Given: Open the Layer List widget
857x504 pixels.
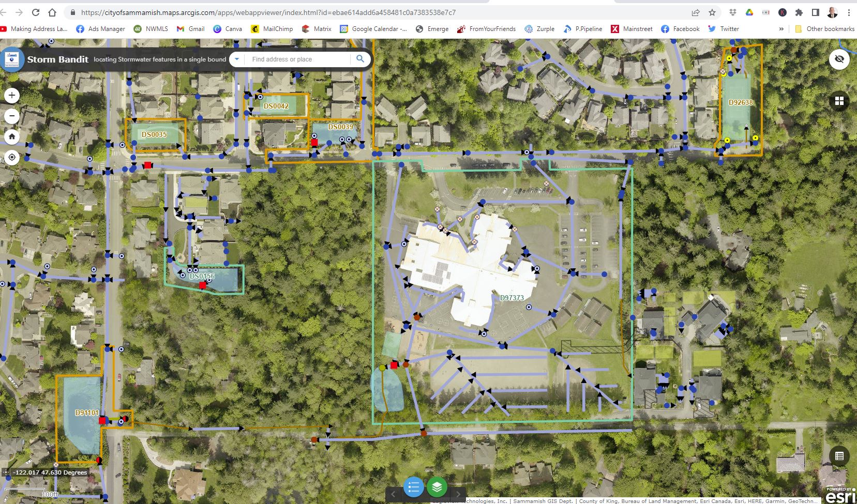Looking at the screenshot, I should point(438,486).
